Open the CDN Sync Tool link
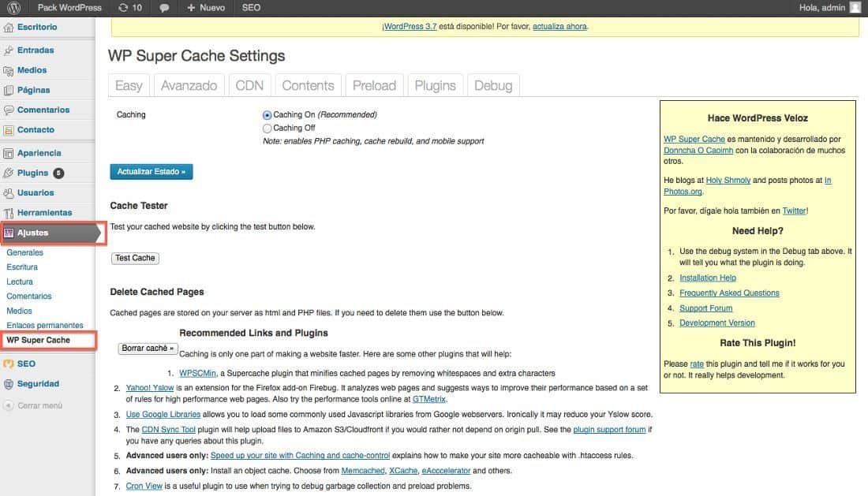Screen dimensions: 868x496 click(168, 430)
